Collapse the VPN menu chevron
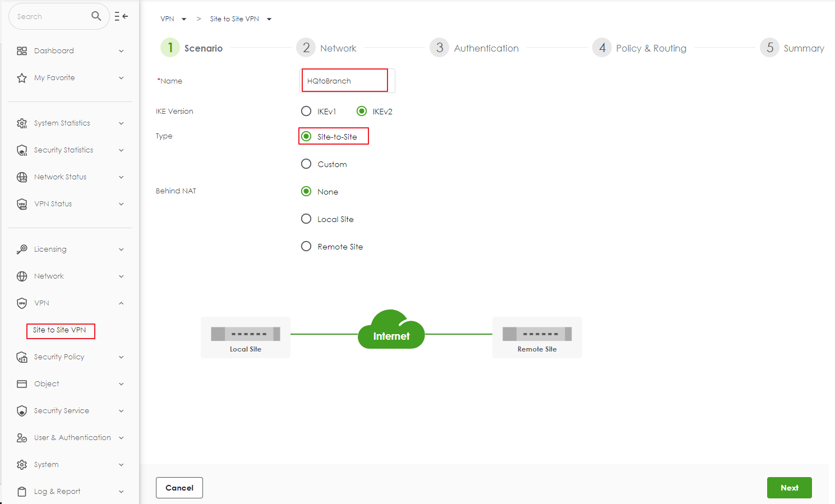 [x=121, y=303]
